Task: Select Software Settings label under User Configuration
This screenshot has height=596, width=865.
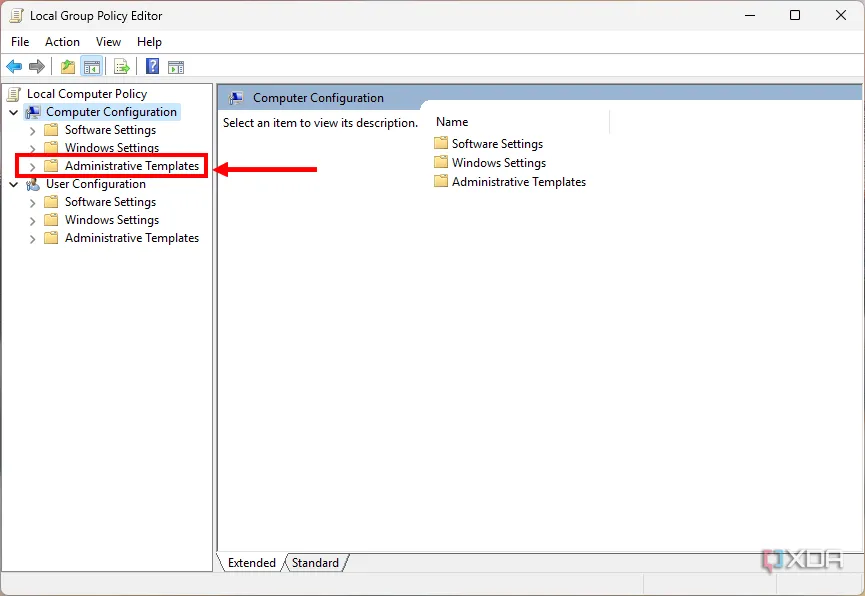Action: (110, 202)
